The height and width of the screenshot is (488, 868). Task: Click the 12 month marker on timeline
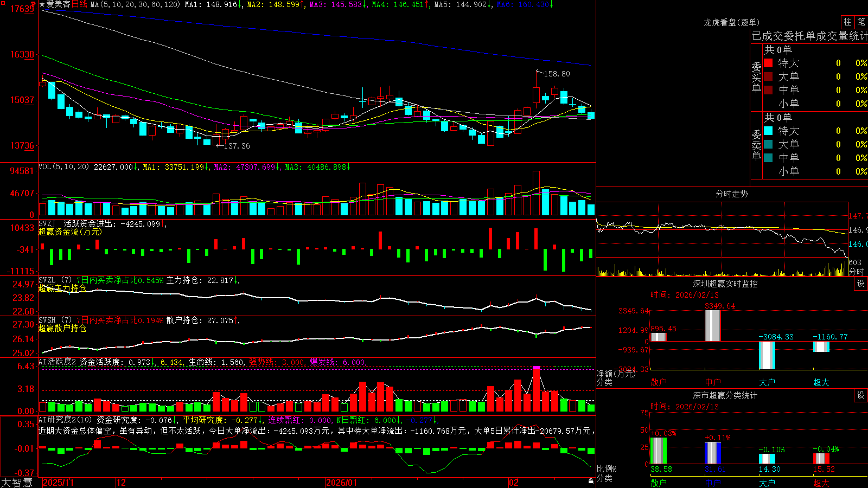coord(122,483)
